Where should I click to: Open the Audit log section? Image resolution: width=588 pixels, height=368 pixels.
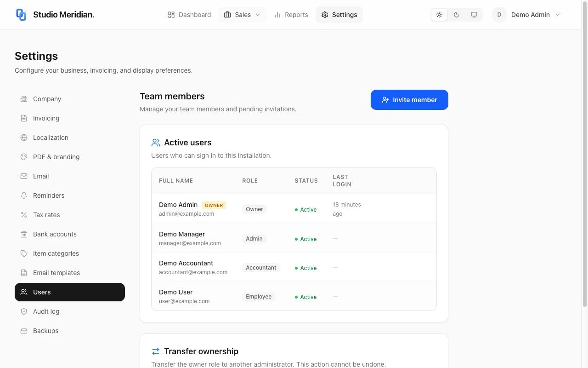[x=70, y=311]
